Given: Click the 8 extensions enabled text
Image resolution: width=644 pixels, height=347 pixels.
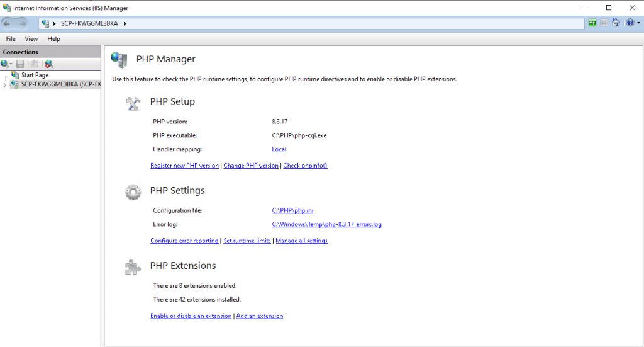Looking at the screenshot, I should [195, 286].
